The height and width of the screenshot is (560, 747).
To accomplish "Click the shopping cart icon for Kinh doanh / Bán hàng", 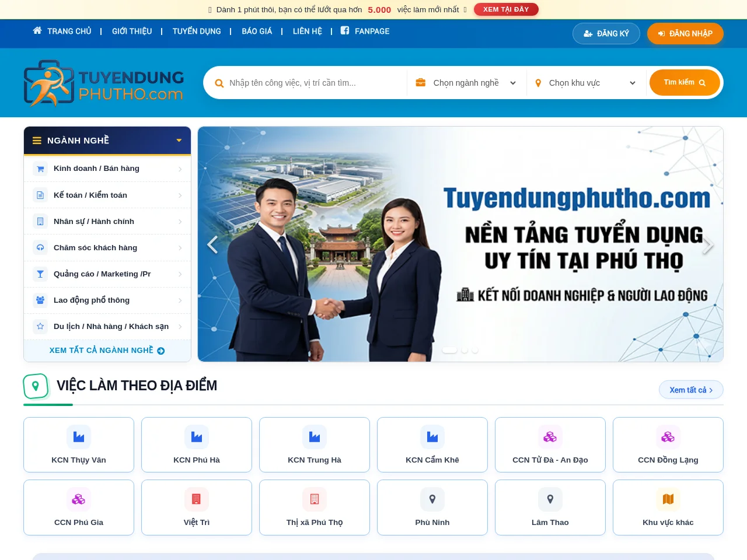I will coord(40,169).
